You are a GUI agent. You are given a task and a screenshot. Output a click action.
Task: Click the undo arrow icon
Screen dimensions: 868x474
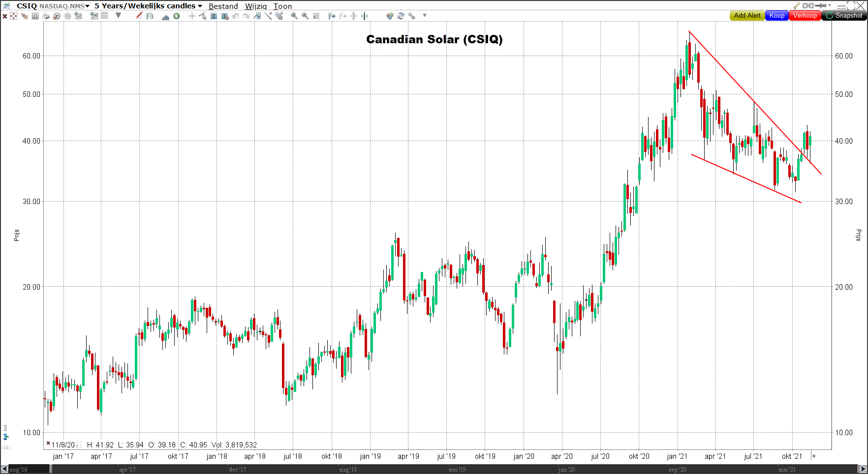click(x=236, y=16)
